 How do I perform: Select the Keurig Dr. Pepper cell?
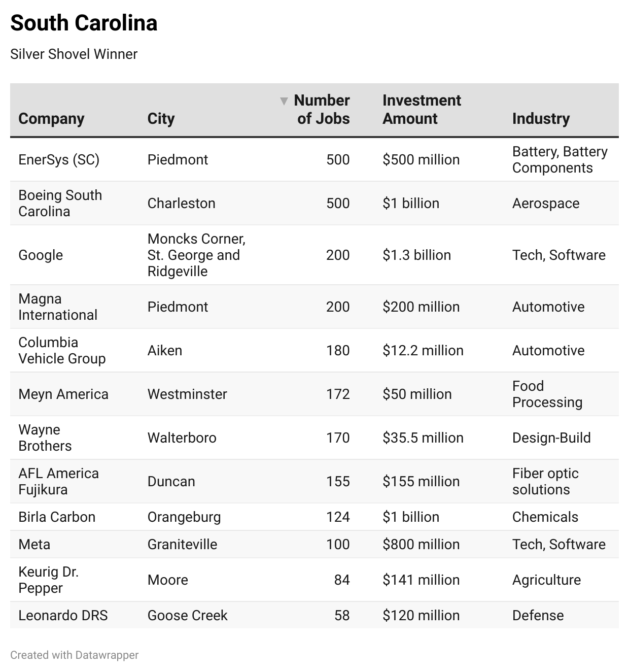click(x=48, y=580)
